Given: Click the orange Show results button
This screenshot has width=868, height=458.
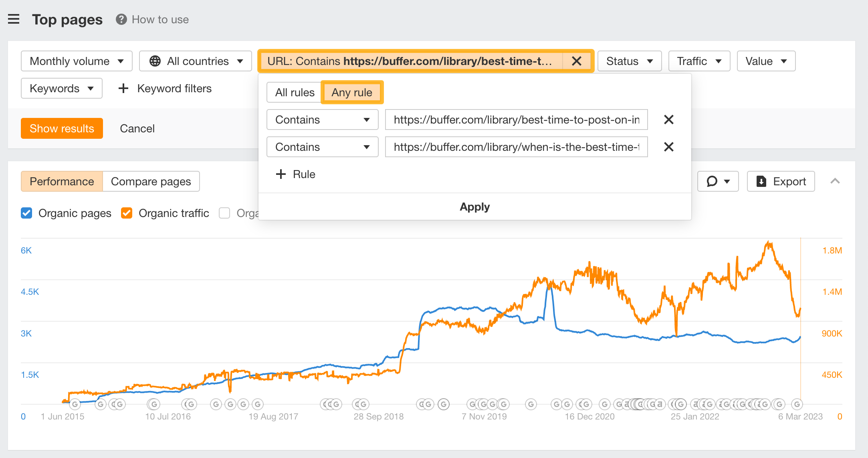Looking at the screenshot, I should tap(62, 128).
